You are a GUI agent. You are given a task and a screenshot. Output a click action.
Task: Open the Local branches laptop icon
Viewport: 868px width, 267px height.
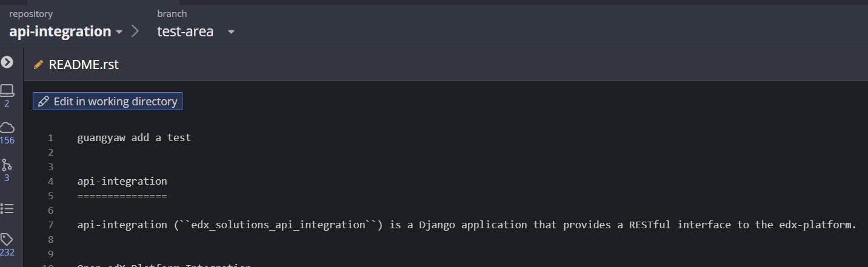(7, 90)
